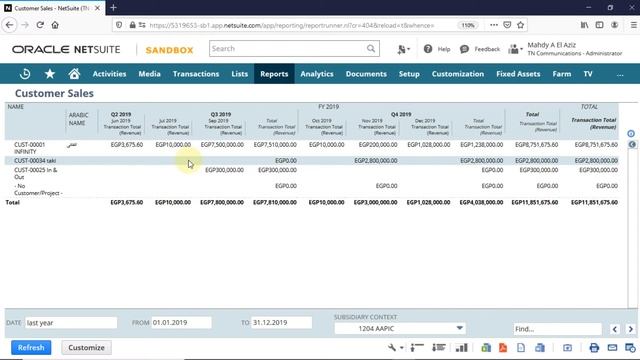The height and width of the screenshot is (360, 640).
Task: Open the bar chart view icon
Action: tap(462, 348)
